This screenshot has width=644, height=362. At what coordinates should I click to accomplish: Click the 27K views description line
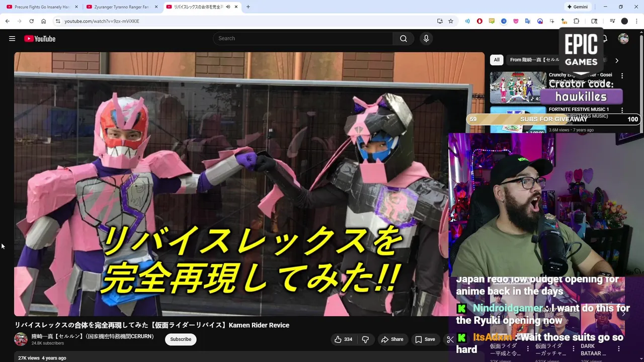click(42, 358)
